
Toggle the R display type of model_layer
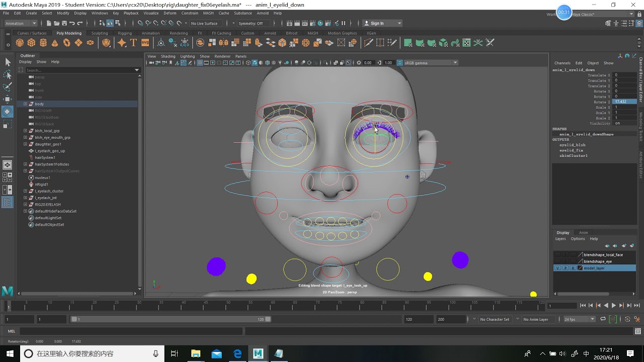573,268
